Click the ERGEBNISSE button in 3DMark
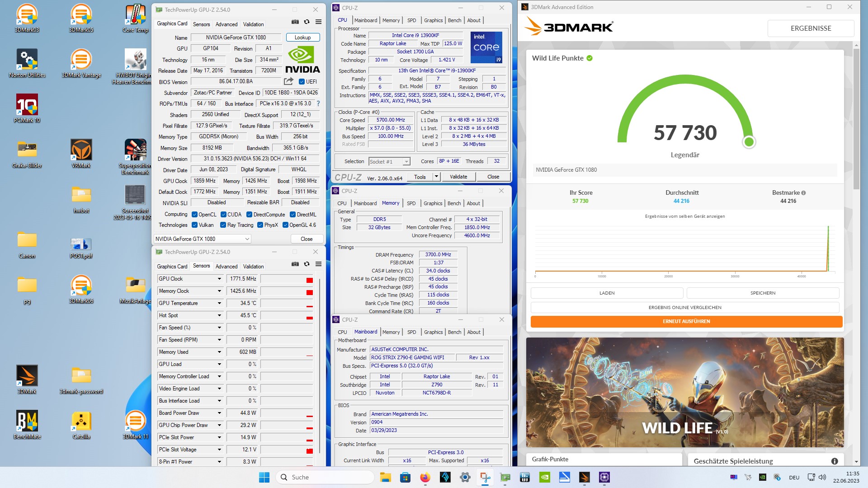Viewport: 868px width, 488px height. click(x=811, y=28)
